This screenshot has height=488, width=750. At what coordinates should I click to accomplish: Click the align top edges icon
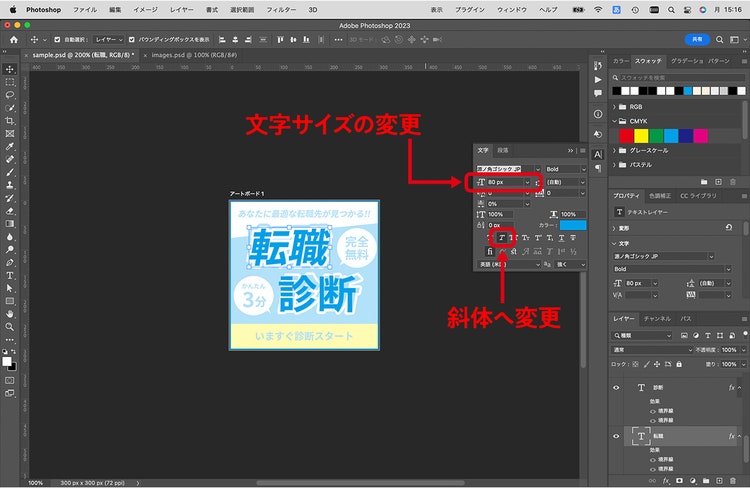280,40
